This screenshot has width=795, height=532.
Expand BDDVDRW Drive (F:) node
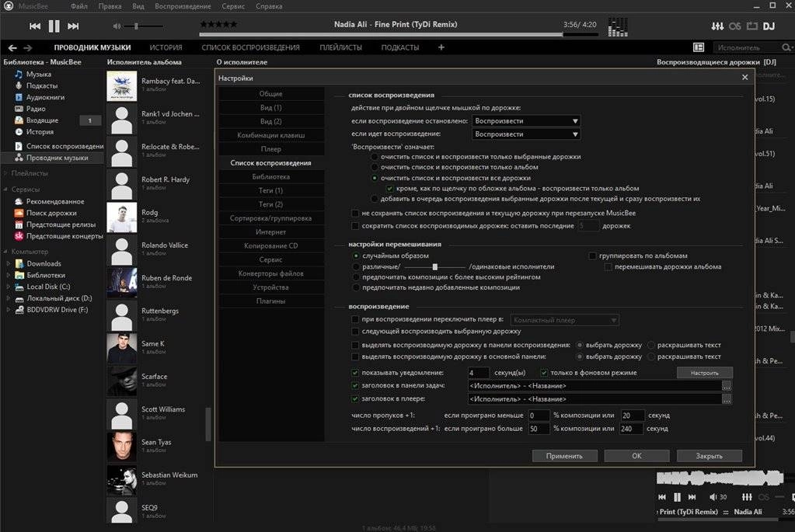8,310
